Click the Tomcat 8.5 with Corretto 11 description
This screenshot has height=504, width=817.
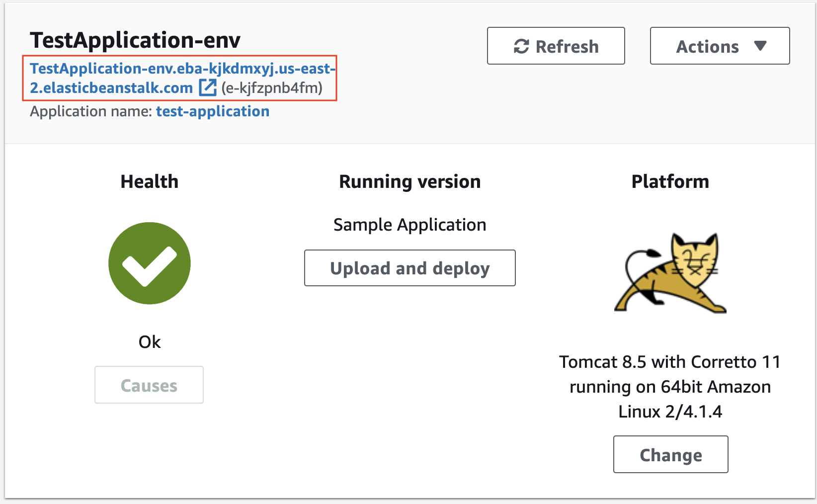670,387
